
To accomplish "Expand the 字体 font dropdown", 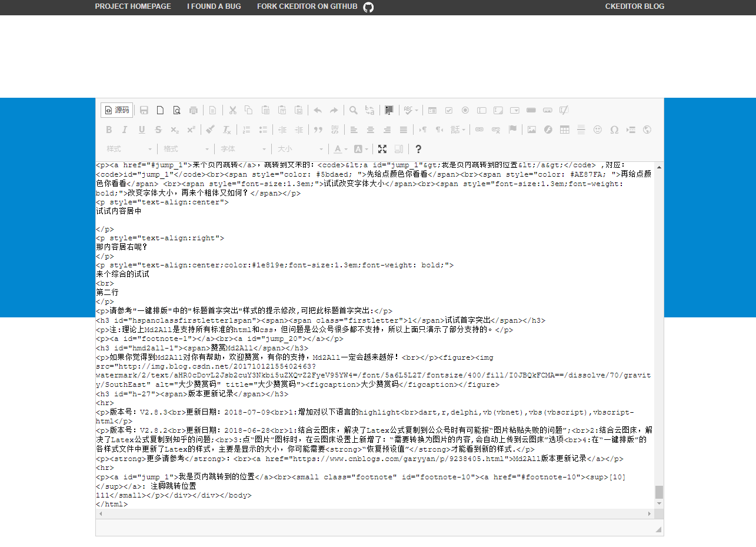I will [x=242, y=149].
